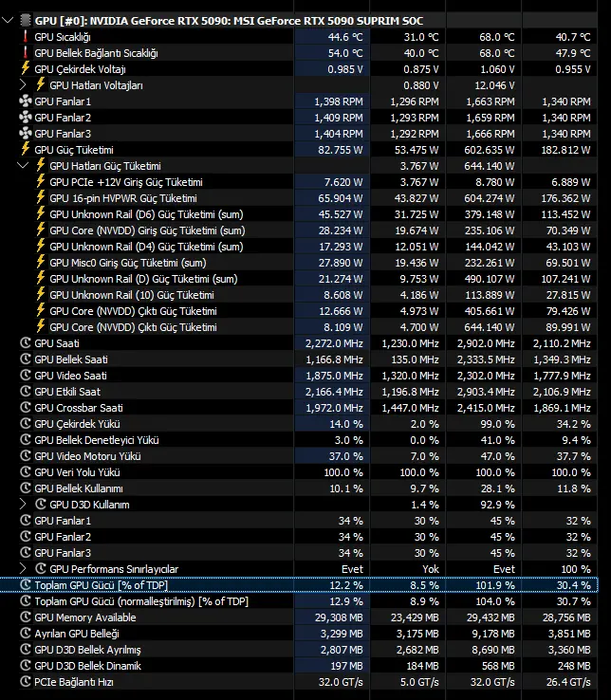Screen dimensions: 611x700
Task: Click the 568 MB maximum D3D dynamic value
Action: click(x=498, y=666)
